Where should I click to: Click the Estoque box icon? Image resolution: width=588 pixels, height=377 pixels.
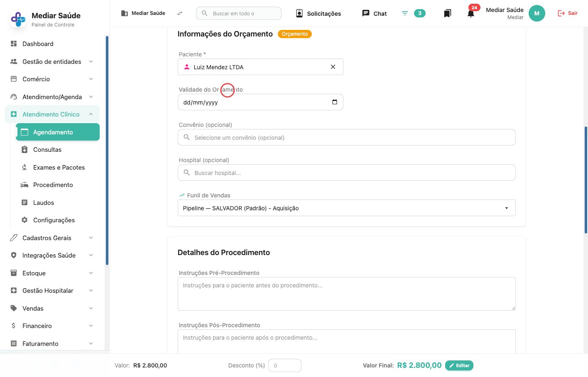[x=14, y=273]
